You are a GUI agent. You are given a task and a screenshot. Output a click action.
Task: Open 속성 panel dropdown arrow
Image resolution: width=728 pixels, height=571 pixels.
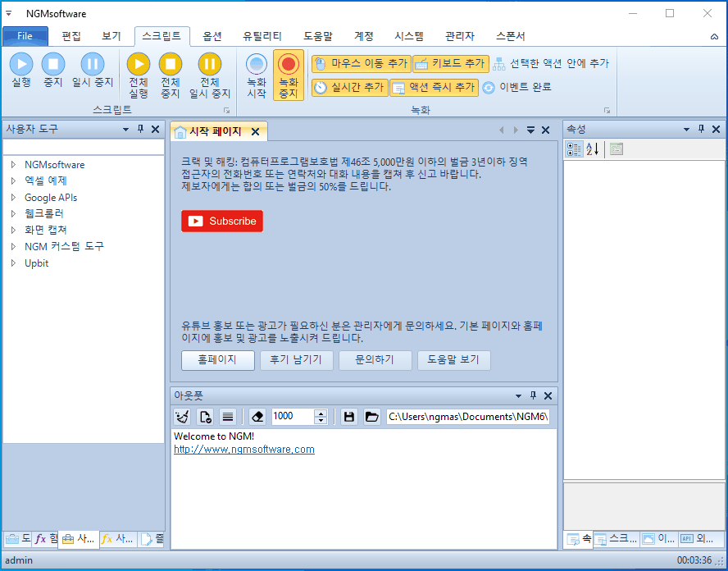point(686,129)
